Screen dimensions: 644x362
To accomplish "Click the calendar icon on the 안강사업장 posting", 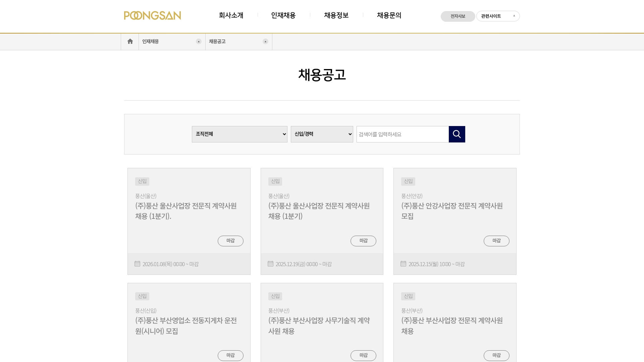I will tap(404, 264).
